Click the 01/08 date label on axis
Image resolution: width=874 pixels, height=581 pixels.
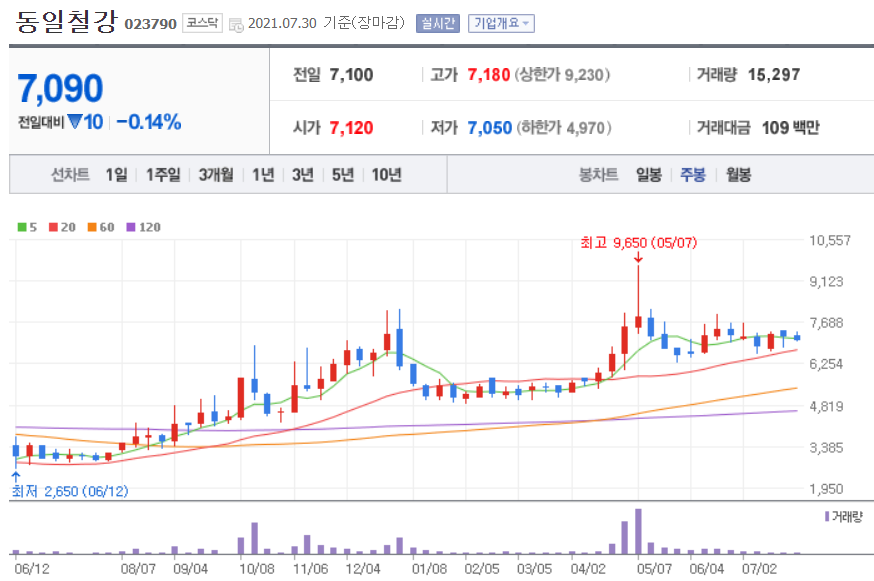[x=429, y=569]
